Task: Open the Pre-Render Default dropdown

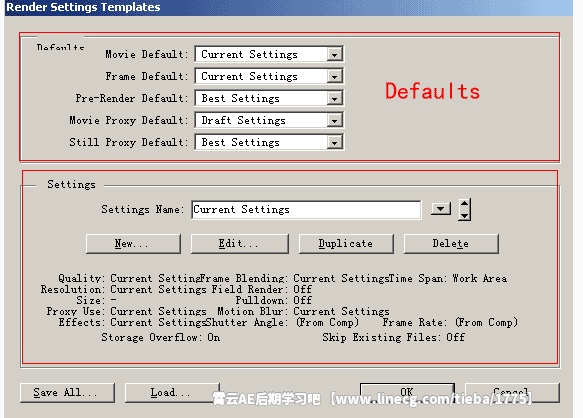Action: (269, 98)
